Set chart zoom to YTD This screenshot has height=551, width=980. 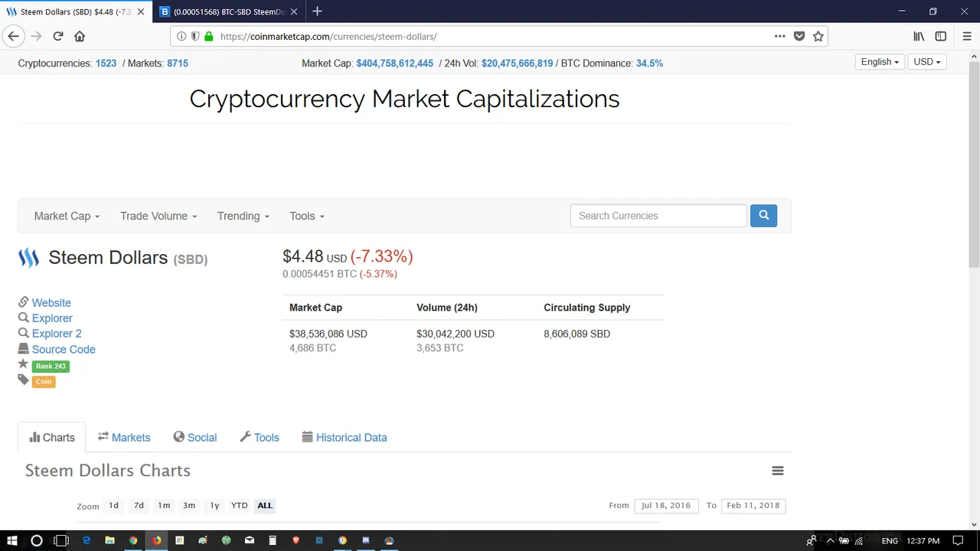(240, 505)
